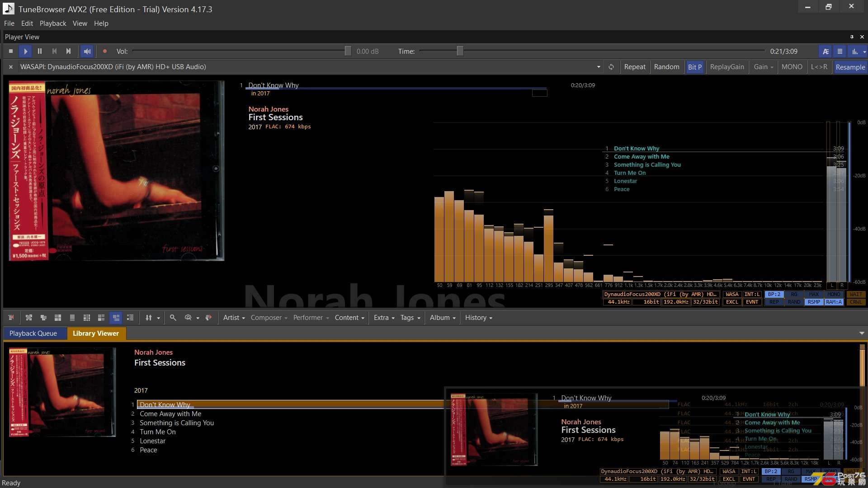868x488 pixels.
Task: Toggle the mute speaker icon
Action: pos(87,52)
